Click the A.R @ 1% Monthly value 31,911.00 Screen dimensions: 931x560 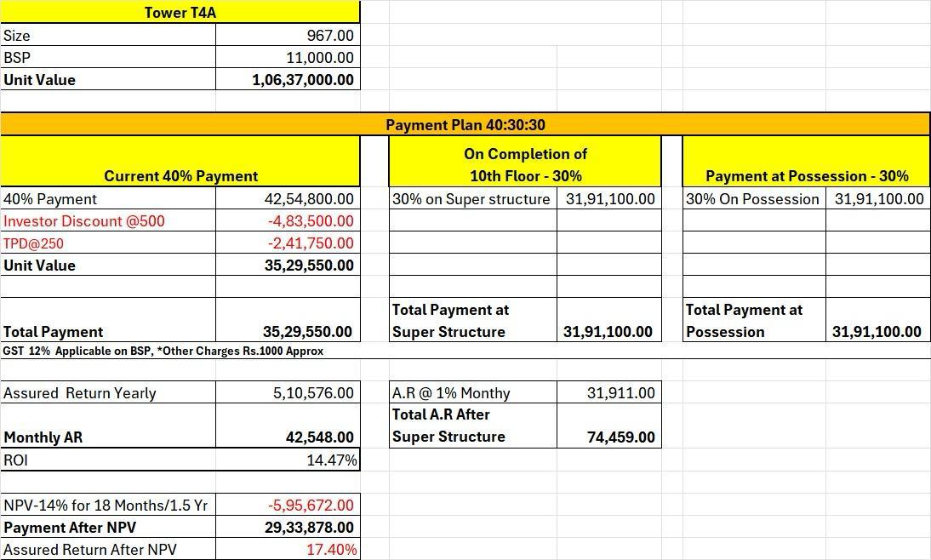click(609, 393)
